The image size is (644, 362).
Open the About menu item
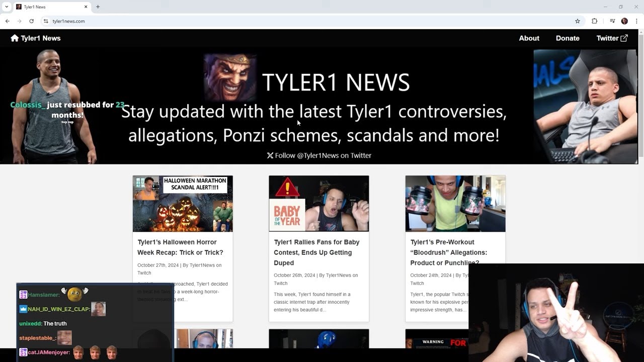pos(529,38)
